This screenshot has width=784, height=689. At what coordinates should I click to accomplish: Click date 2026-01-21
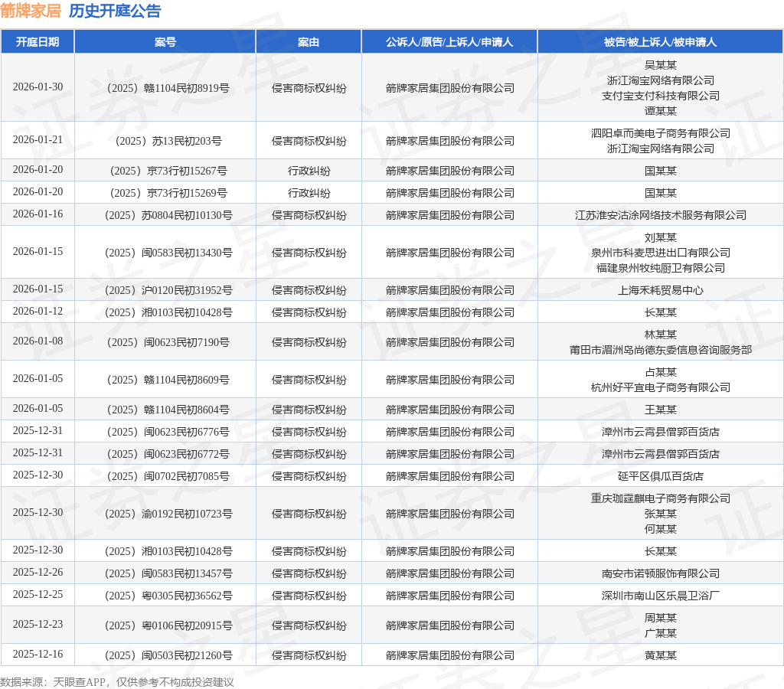38,140
